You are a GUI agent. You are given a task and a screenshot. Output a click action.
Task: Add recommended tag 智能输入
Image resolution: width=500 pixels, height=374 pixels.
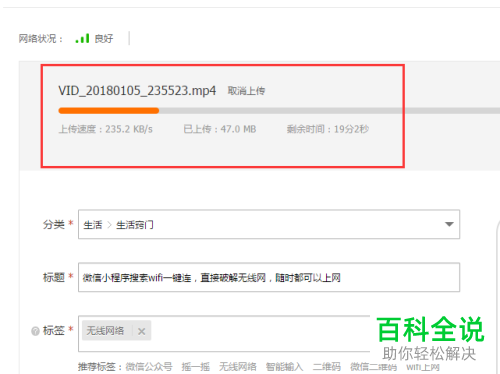(x=284, y=367)
